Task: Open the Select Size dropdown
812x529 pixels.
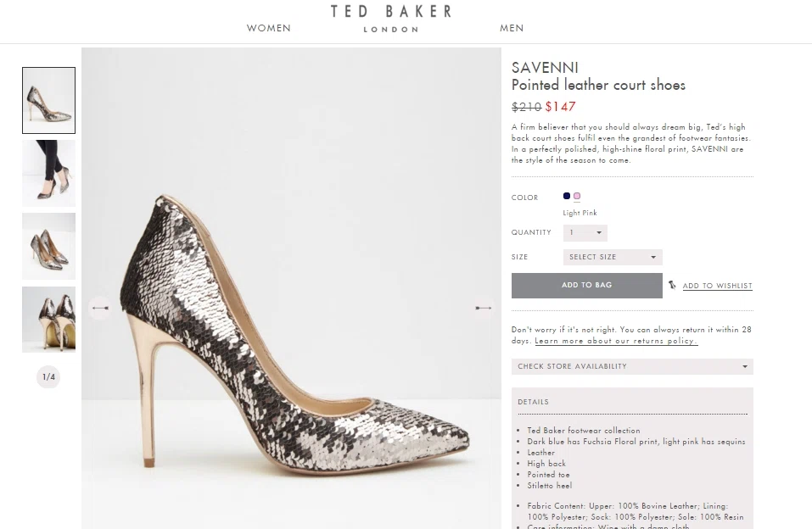Action: (x=613, y=257)
